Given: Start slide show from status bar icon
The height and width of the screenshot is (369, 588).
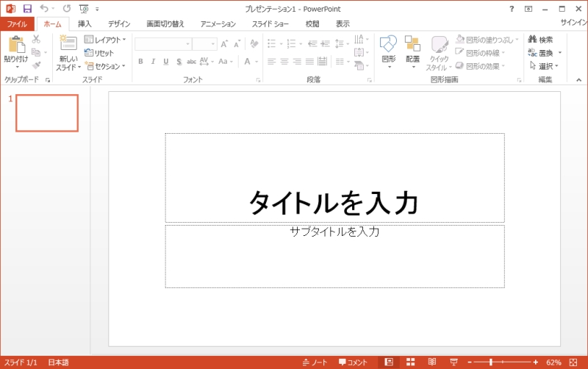Looking at the screenshot, I should coord(453,362).
